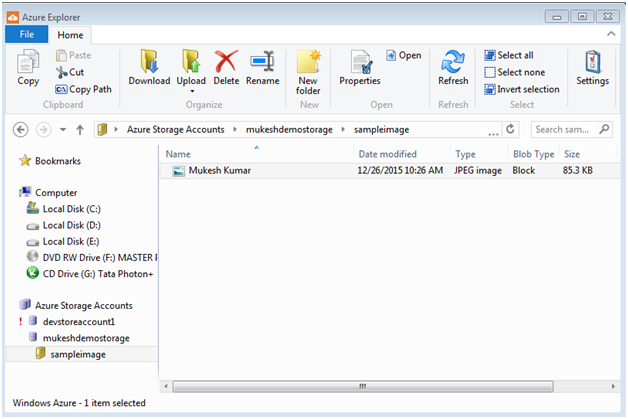Image resolution: width=628 pixels, height=419 pixels.
Task: Create a New folder from ribbon
Action: pos(308,72)
